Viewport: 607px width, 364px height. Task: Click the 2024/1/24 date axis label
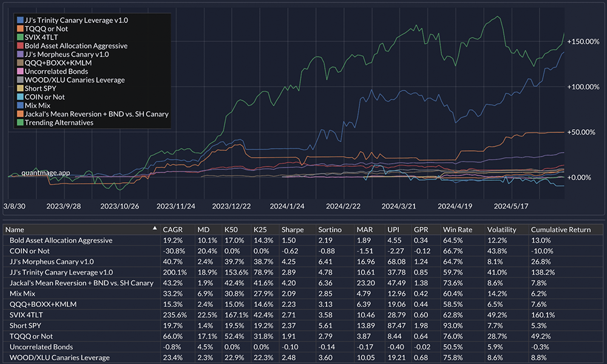pos(287,206)
